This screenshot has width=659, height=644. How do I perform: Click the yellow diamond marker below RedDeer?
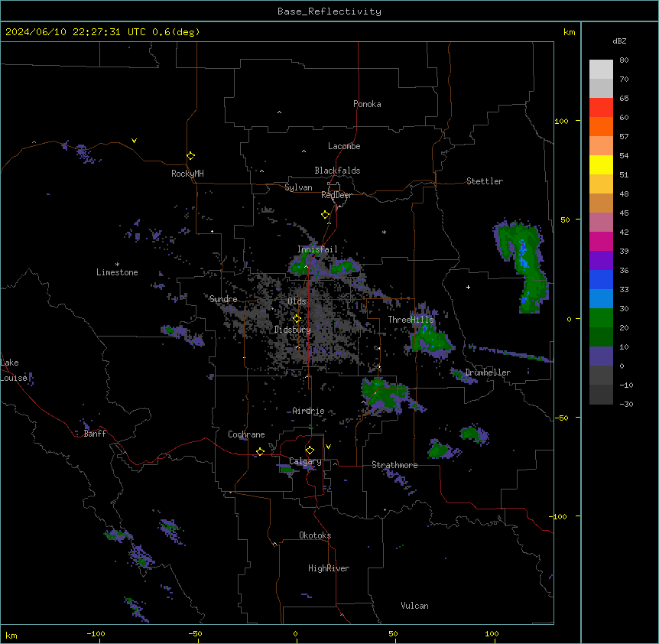325,215
